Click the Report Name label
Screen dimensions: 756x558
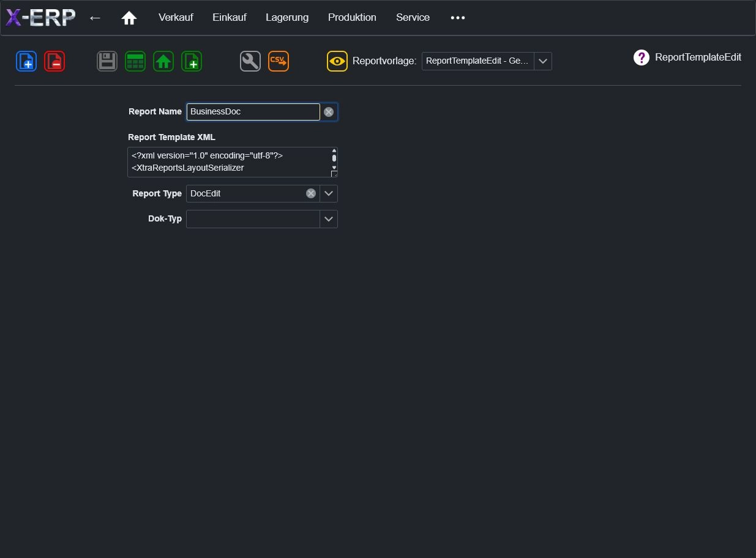click(x=155, y=111)
